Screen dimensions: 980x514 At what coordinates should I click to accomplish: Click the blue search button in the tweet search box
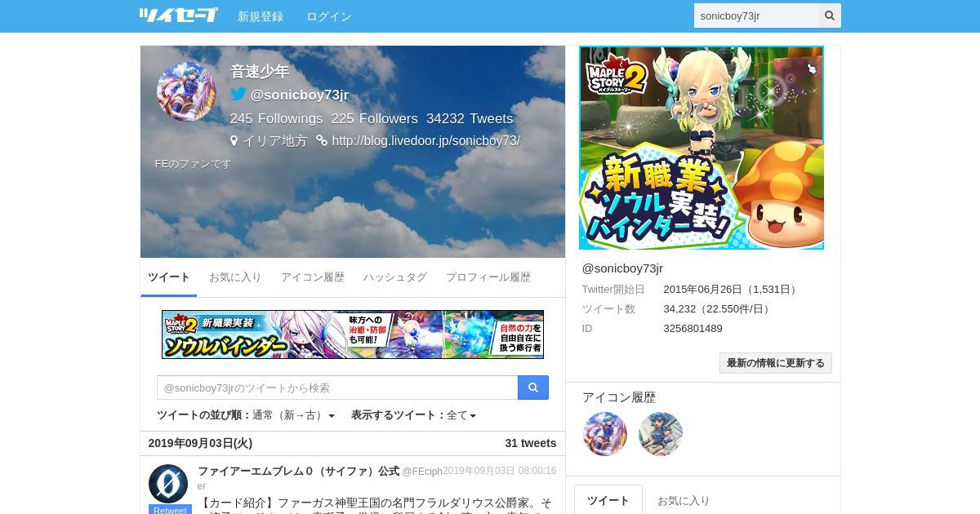click(533, 388)
